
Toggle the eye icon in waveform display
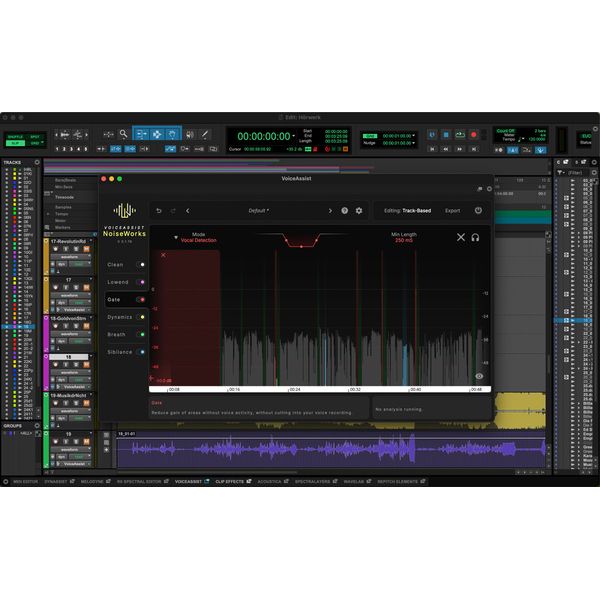pos(479,376)
